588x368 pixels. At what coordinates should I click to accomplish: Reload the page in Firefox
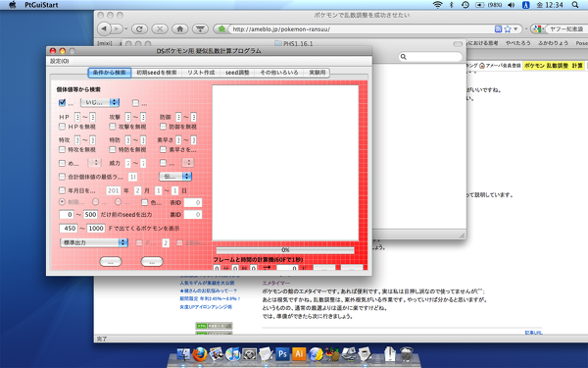tap(139, 28)
